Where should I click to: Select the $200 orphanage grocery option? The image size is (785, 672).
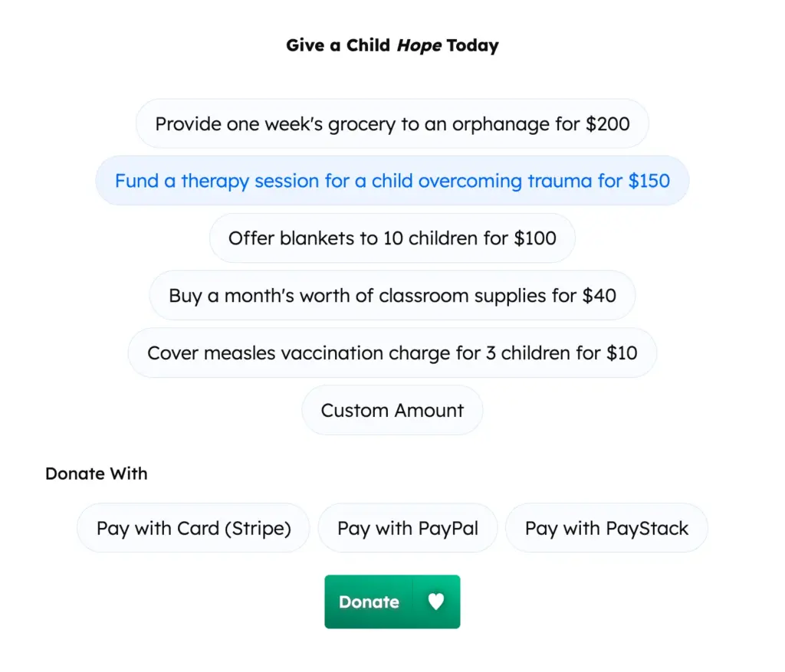coord(392,124)
